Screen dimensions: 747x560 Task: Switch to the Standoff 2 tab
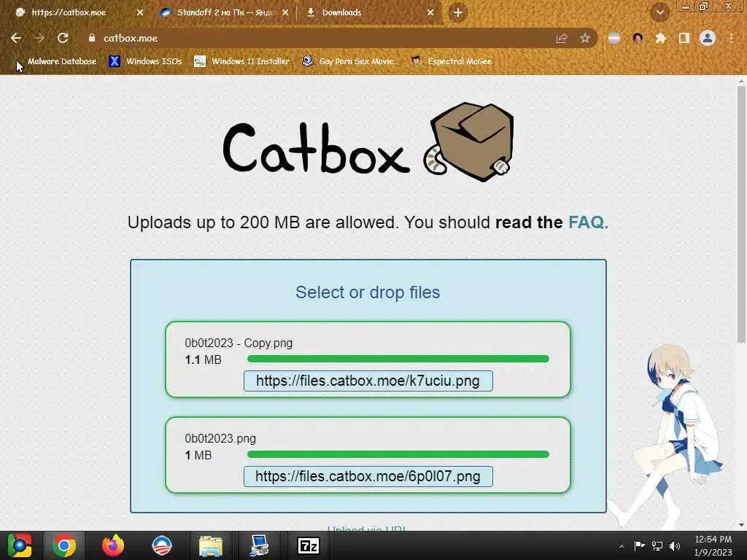[x=225, y=13]
